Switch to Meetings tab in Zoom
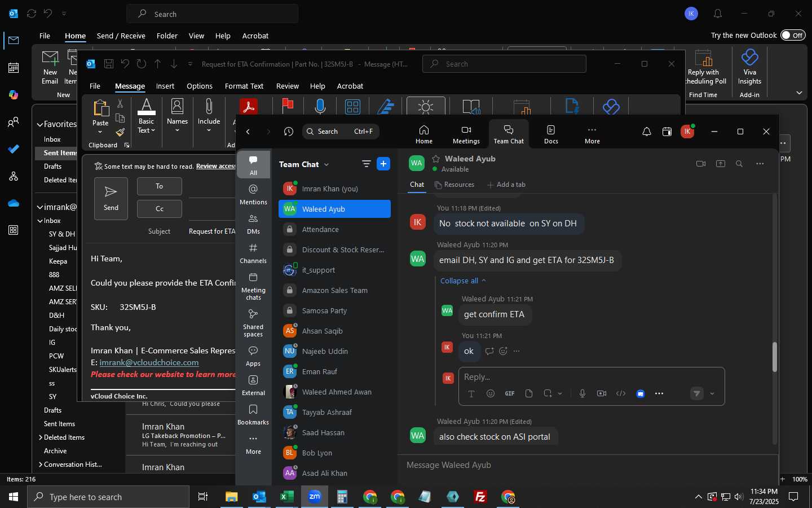Viewport: 812px width, 508px height. coord(466,134)
